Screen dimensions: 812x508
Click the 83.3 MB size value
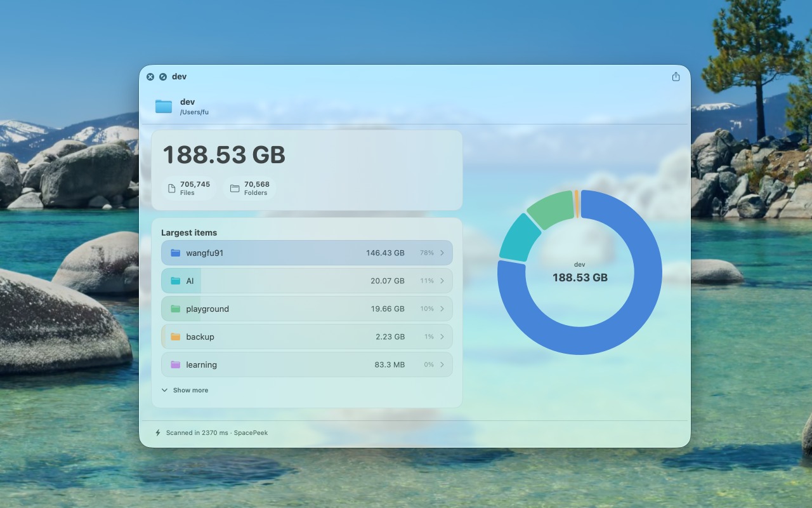pos(390,364)
